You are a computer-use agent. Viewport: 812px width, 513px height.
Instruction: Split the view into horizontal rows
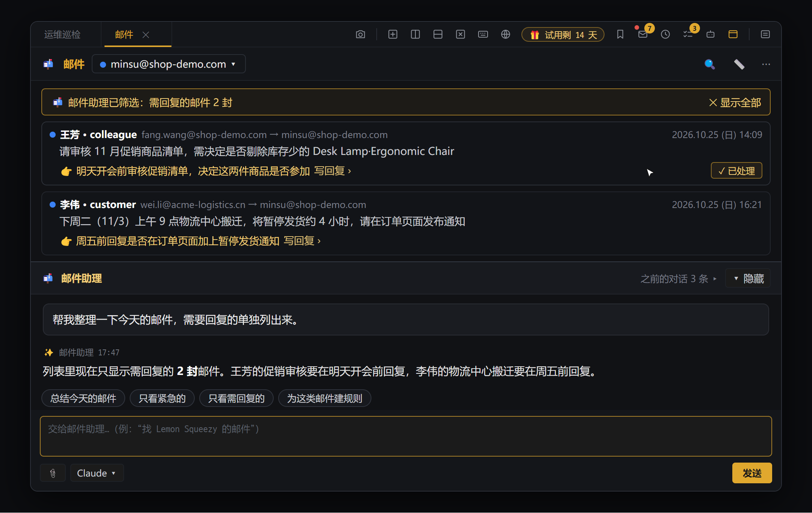pos(438,35)
